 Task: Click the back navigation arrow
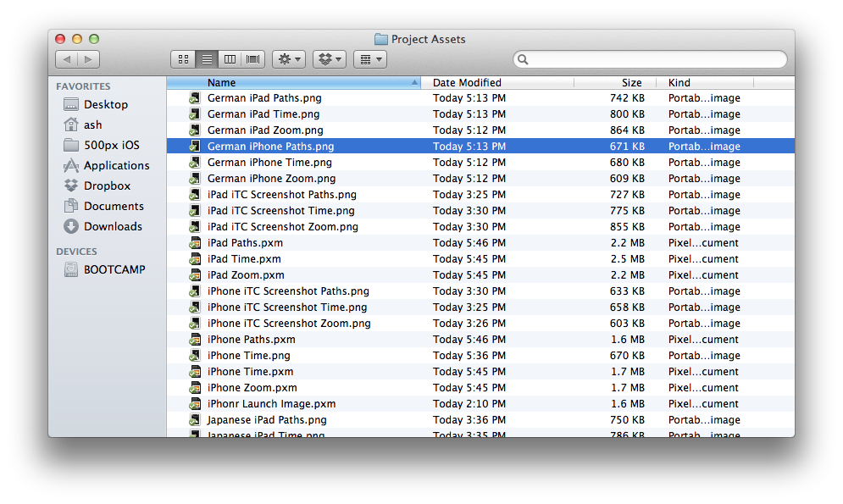click(x=66, y=59)
